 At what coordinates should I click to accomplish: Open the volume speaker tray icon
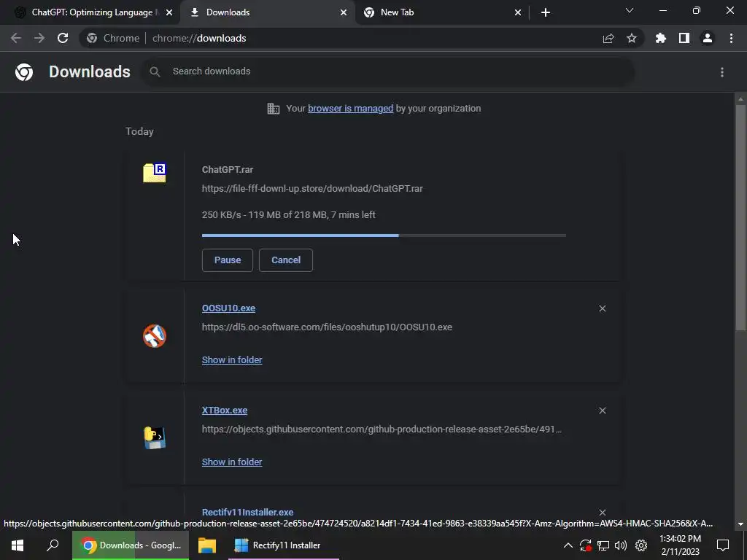[x=621, y=545]
